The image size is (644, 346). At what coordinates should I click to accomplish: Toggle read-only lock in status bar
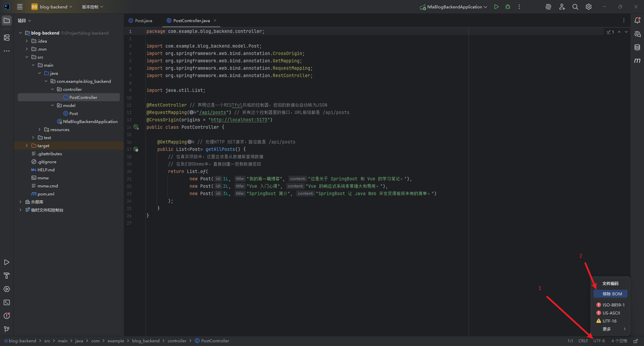pyautogui.click(x=636, y=341)
